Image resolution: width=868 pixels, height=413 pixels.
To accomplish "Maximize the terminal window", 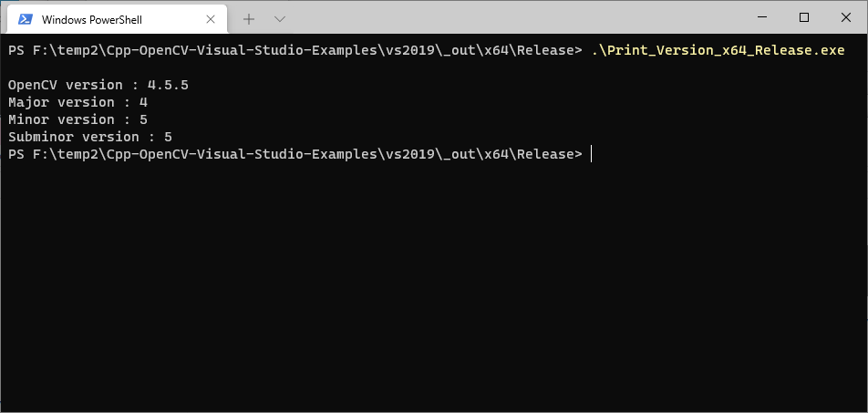I will [x=804, y=17].
